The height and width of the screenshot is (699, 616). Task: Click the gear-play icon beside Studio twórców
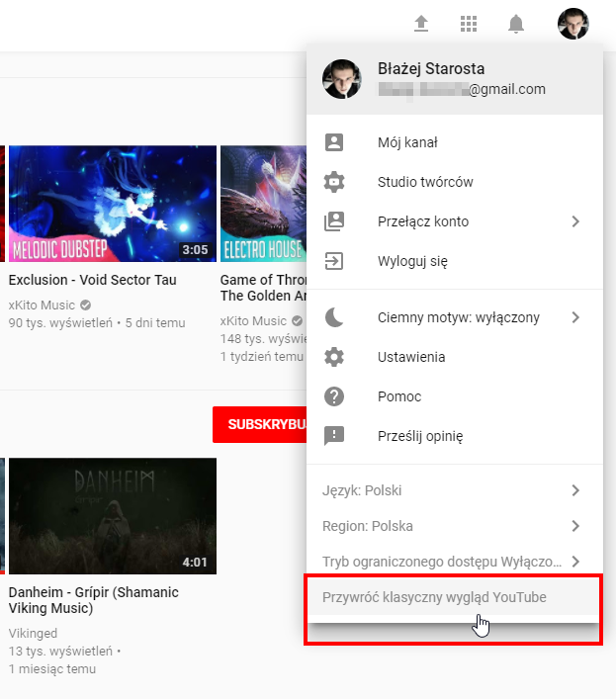334,182
